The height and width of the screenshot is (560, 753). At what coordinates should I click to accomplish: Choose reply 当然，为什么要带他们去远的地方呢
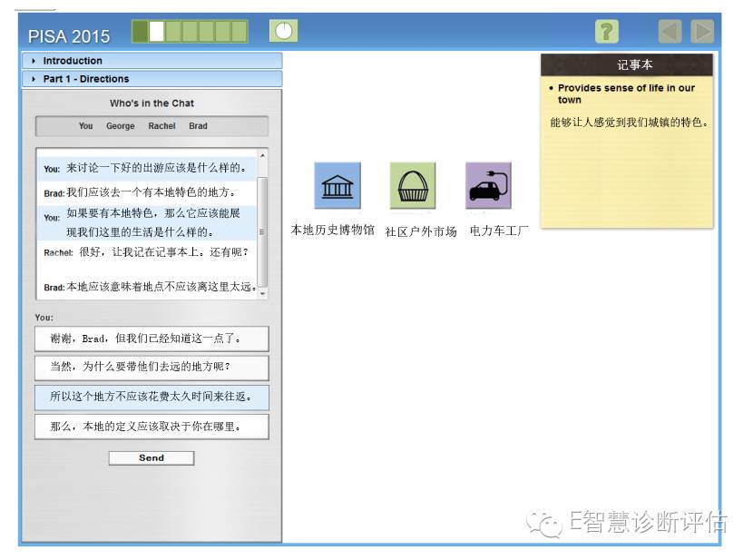pos(152,368)
